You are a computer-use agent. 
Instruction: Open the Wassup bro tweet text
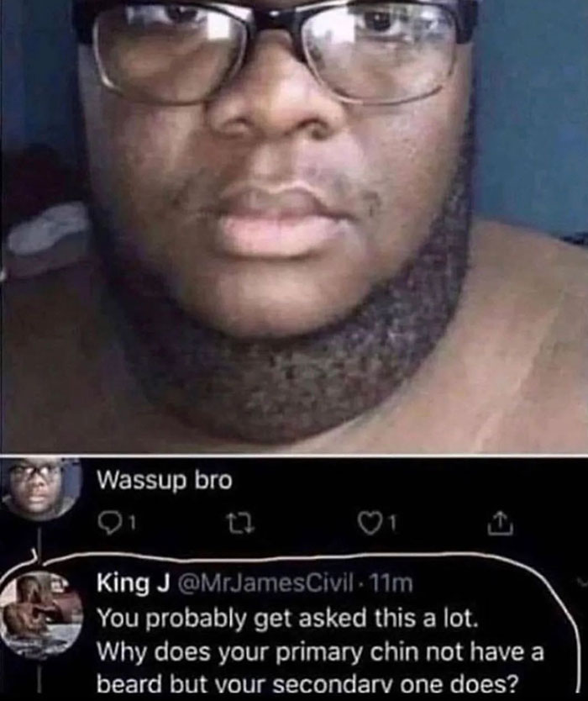click(x=165, y=481)
